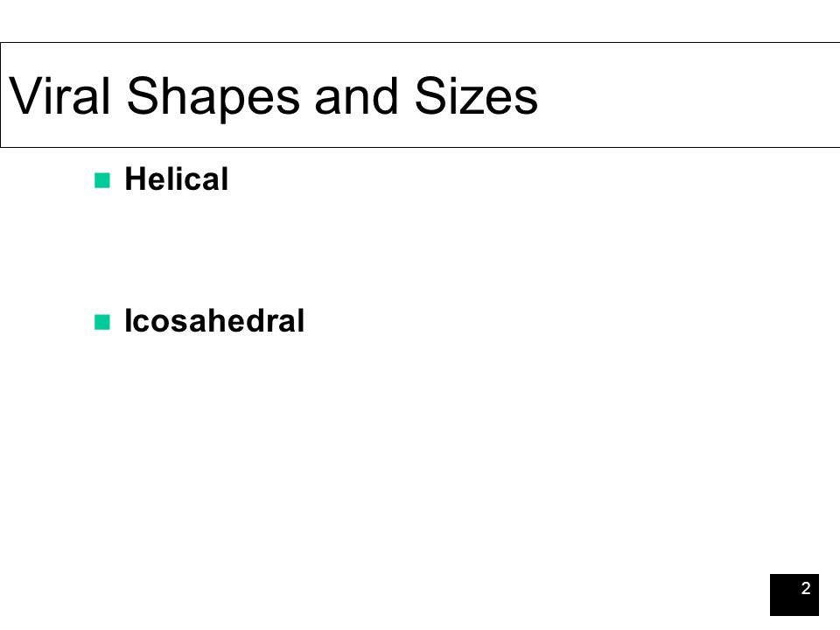The image size is (840, 630).
Task: Click the word Viral in the title
Action: pyautogui.click(x=60, y=96)
